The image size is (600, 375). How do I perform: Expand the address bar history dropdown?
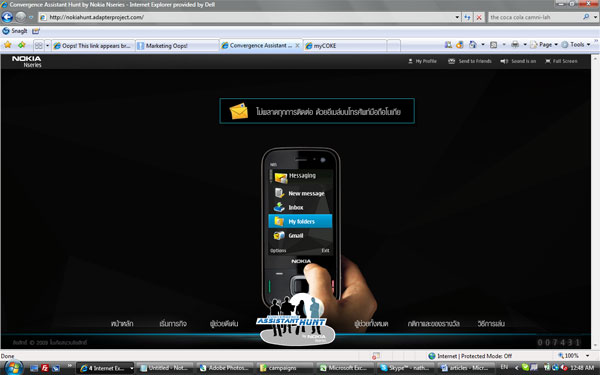click(457, 17)
